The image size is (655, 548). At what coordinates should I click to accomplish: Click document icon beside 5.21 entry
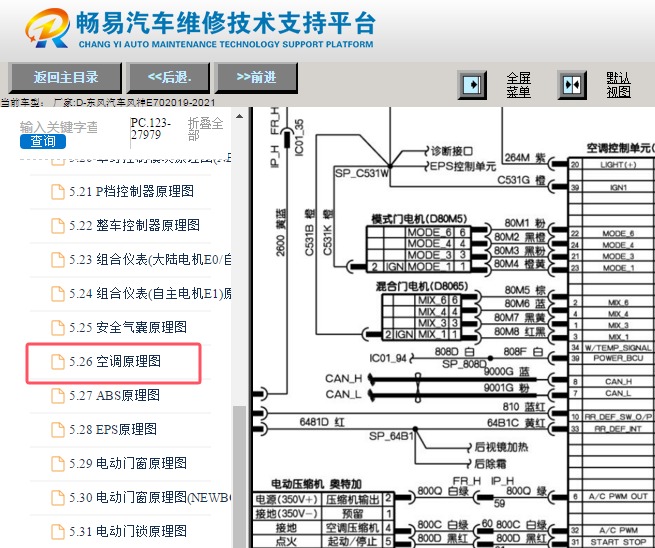click(58, 192)
